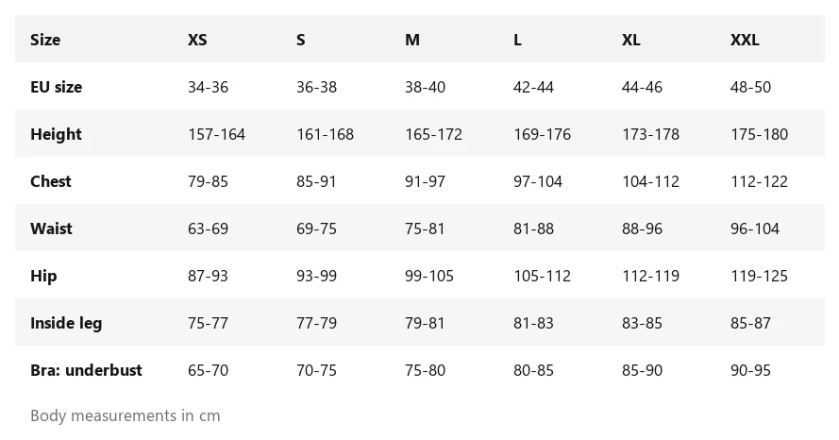This screenshot has width=839, height=440.
Task: Select the Inside leg row label
Action: click(66, 323)
